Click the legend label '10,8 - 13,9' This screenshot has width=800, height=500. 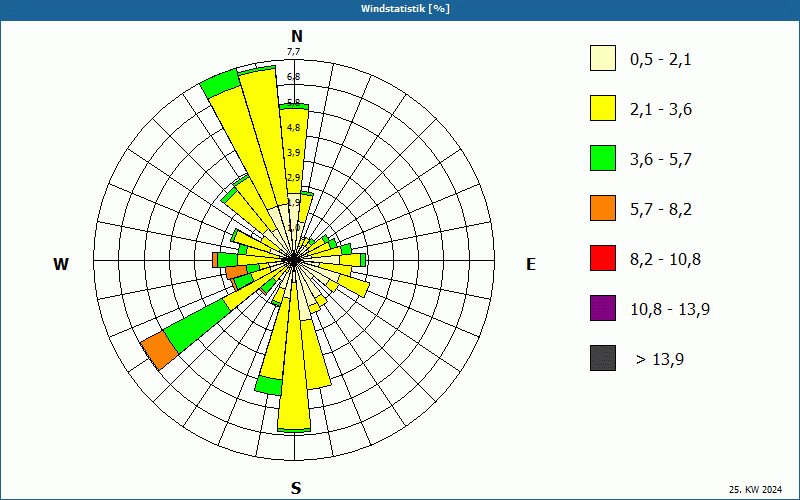click(x=670, y=310)
